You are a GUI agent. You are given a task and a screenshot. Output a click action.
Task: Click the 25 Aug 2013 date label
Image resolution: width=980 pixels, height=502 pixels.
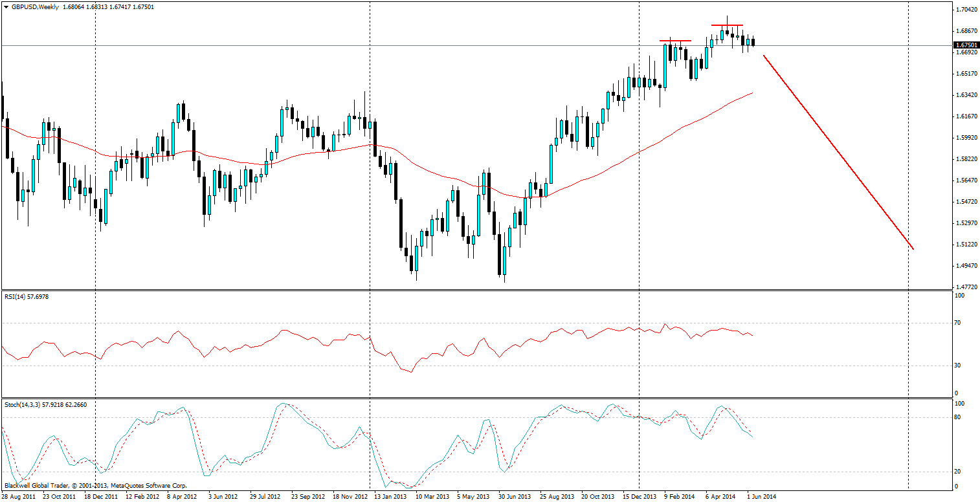tap(557, 497)
